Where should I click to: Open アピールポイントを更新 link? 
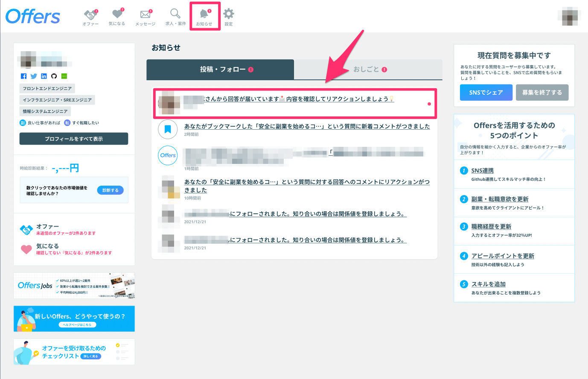point(503,256)
